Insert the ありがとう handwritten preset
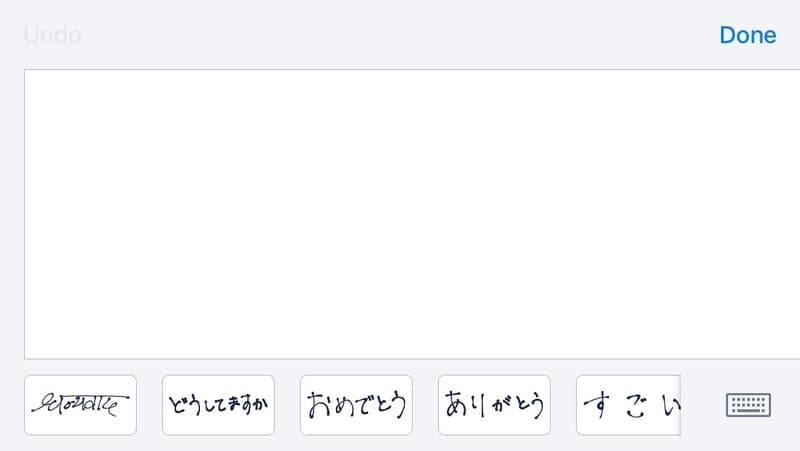Image resolution: width=800 pixels, height=451 pixels. point(494,405)
